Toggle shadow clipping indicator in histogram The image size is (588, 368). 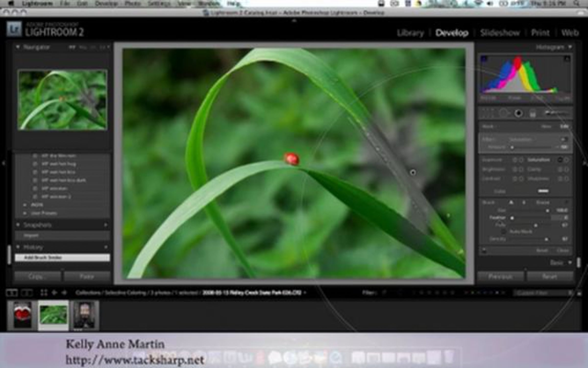[x=484, y=59]
